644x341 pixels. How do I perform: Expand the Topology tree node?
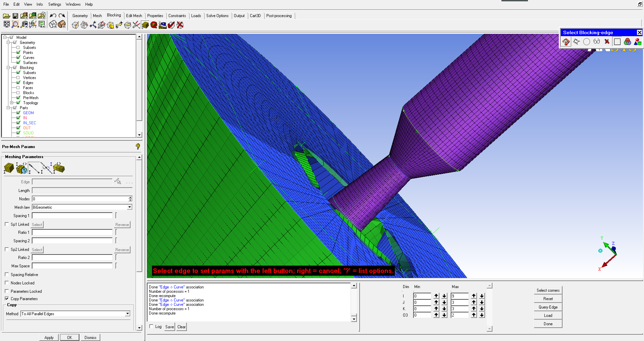(11, 103)
